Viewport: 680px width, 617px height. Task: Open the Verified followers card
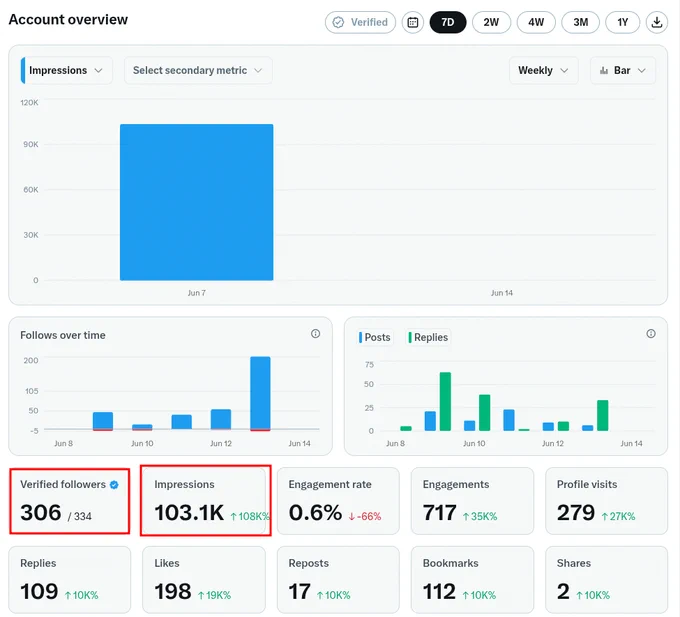click(69, 501)
